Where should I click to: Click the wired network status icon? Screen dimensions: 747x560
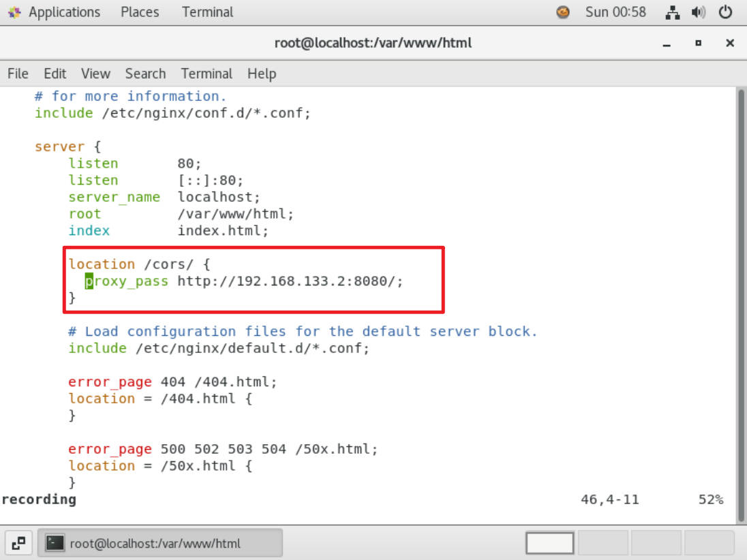673,12
